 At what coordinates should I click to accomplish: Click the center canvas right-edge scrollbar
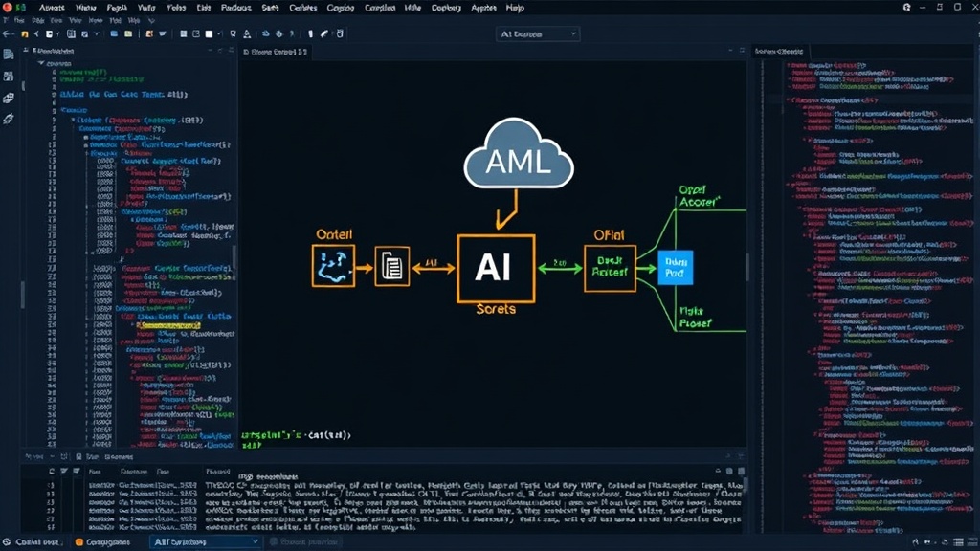click(x=746, y=268)
